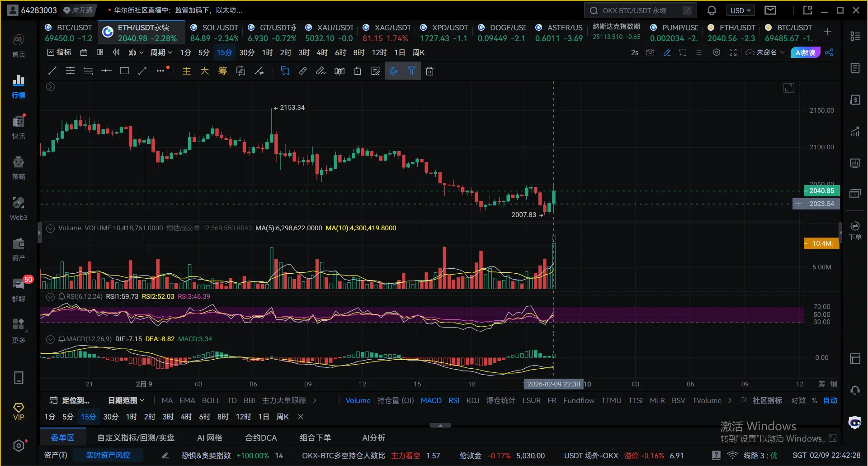Click the 定位到... locate button
This screenshot has width=868, height=466.
point(69,400)
